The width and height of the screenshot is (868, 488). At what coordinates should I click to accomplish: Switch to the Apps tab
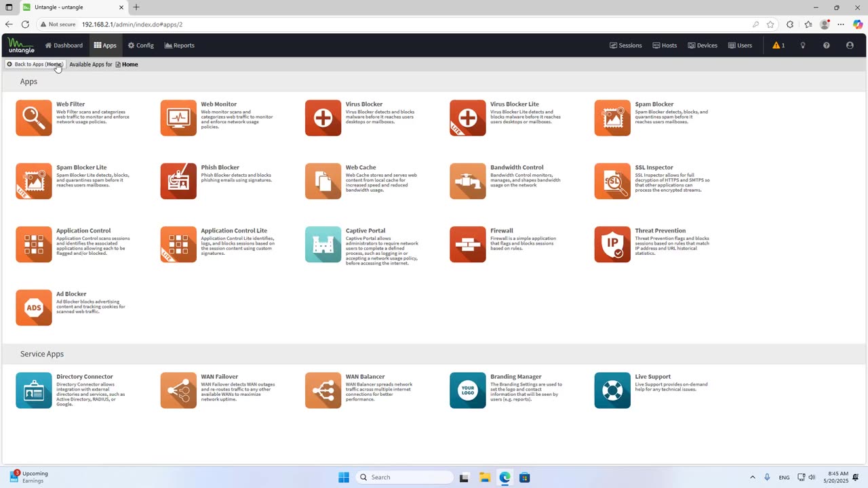[105, 45]
